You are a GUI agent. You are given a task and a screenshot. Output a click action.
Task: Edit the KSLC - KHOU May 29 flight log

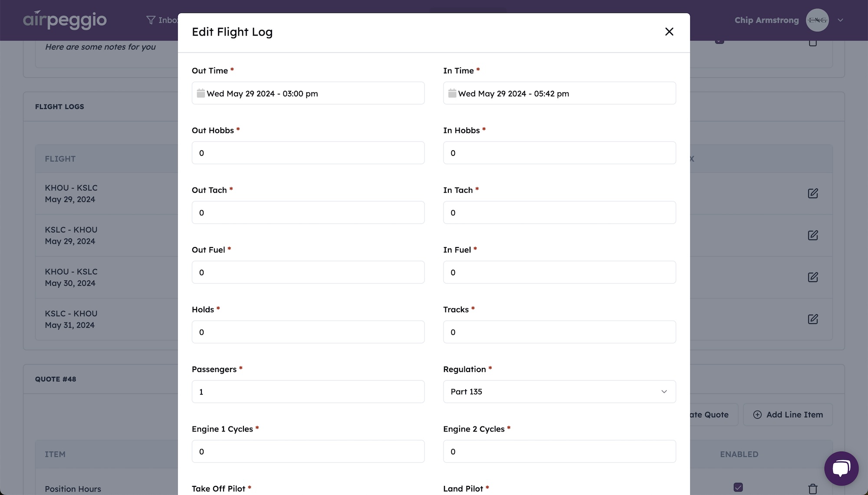pos(813,235)
